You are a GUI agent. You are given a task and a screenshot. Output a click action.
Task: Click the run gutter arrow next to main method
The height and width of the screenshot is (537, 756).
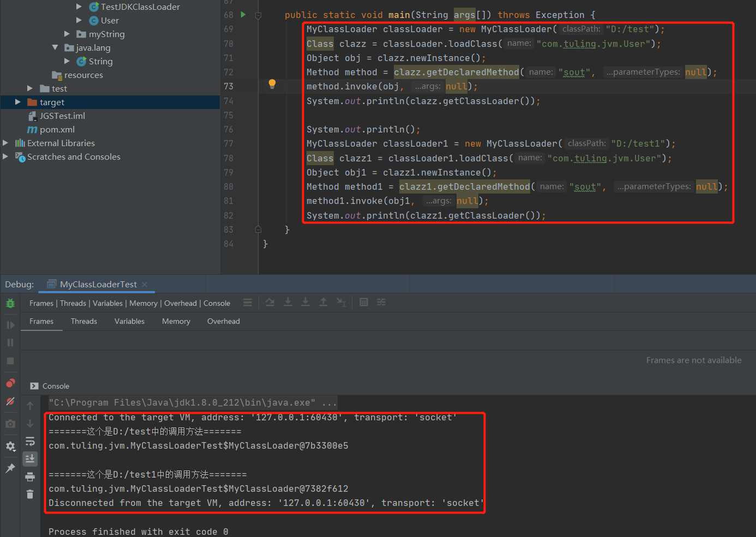point(243,15)
